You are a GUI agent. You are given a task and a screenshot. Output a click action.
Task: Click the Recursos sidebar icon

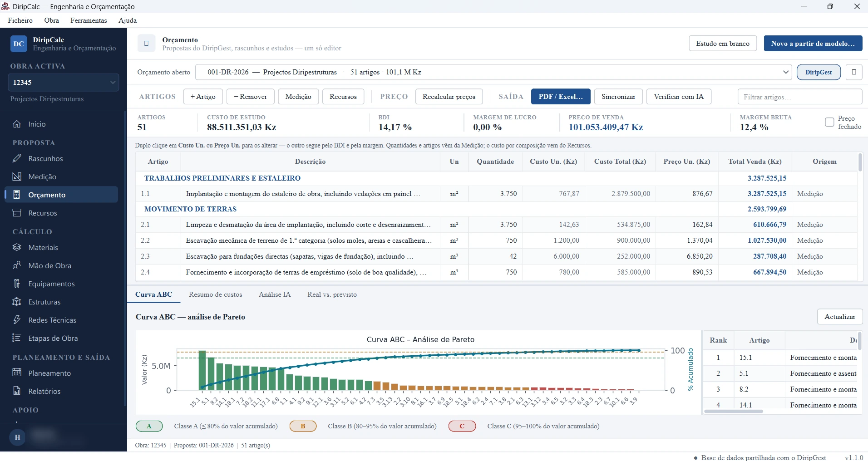(17, 213)
